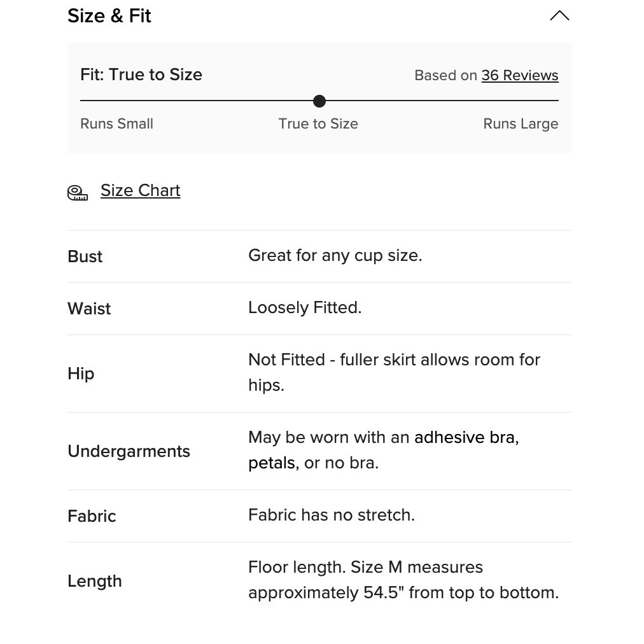
Task: Click the 'Loosely Fitted' description
Action: (x=305, y=307)
